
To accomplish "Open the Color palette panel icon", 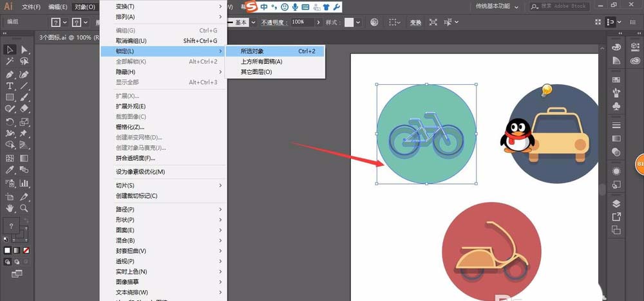I will [616, 47].
